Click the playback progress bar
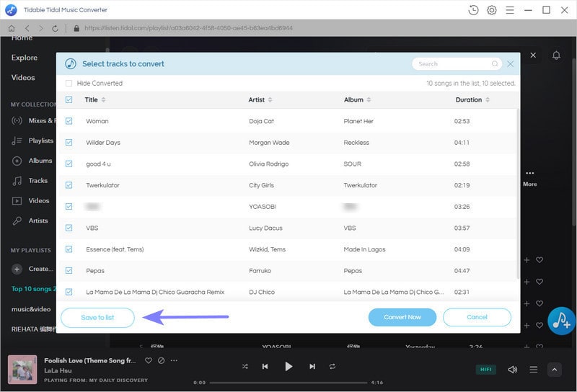The image size is (577, 392). (x=288, y=383)
